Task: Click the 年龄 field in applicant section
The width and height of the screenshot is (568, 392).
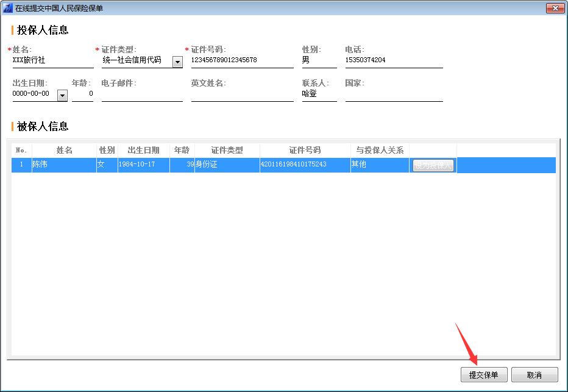Action: 82,94
